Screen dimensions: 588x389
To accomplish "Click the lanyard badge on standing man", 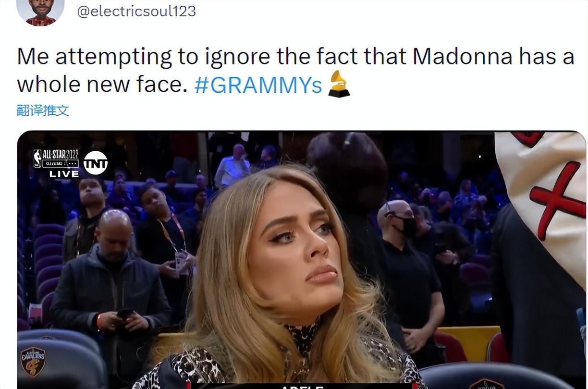I will (182, 262).
